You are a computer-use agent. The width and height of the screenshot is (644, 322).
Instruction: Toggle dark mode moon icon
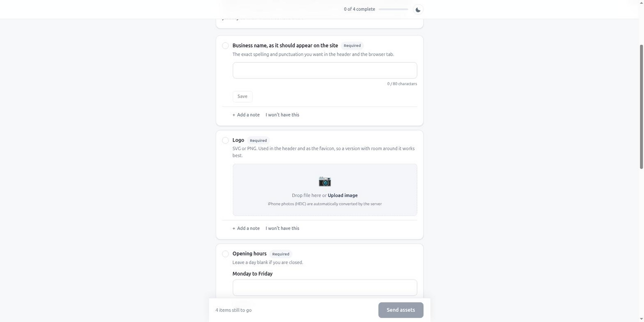click(418, 10)
